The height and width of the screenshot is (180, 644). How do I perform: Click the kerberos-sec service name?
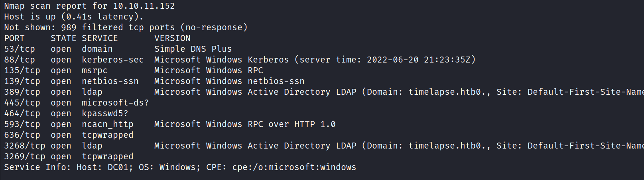tap(112, 60)
